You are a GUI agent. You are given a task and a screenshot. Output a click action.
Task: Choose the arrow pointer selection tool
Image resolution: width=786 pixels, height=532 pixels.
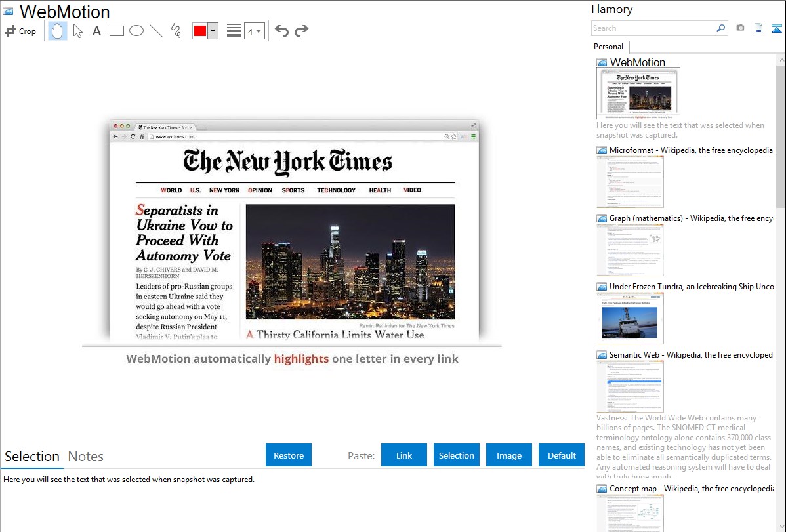click(x=77, y=31)
